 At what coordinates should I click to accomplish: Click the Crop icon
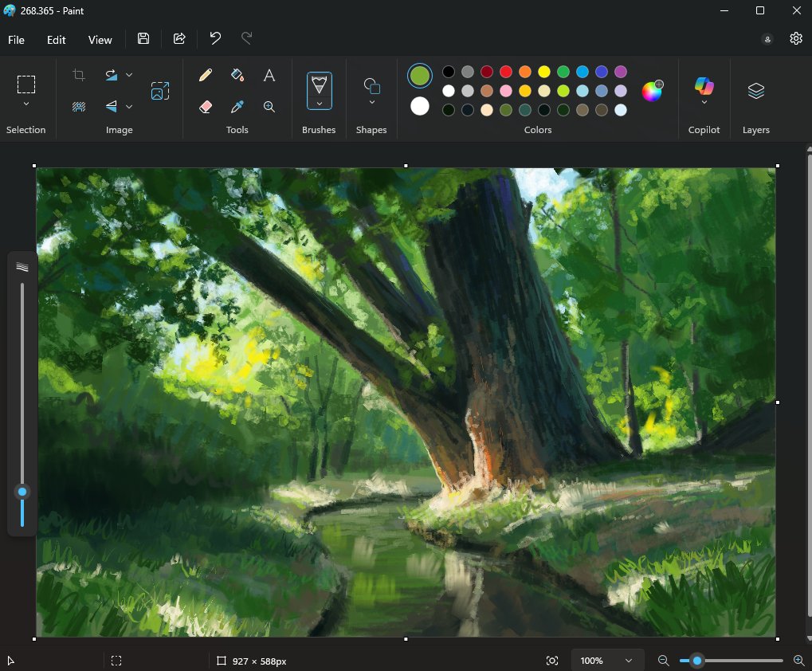tap(79, 75)
